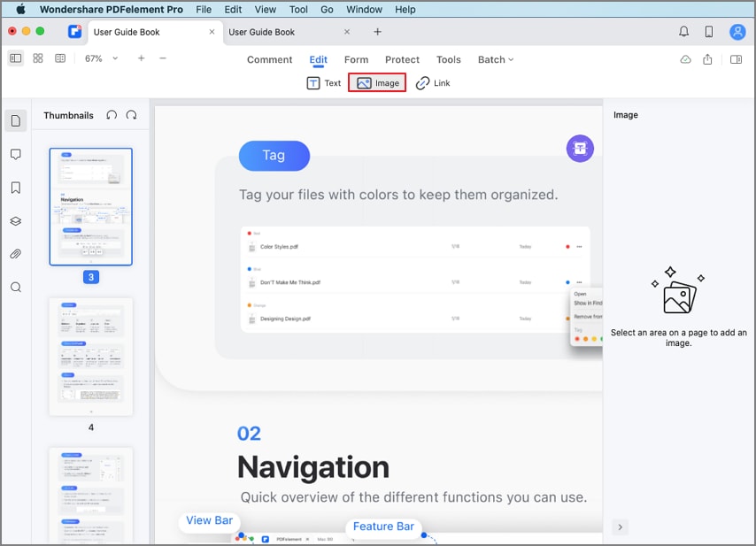Select the thumbnail below page 4
Viewport: 756px width, 546px height.
(90, 496)
